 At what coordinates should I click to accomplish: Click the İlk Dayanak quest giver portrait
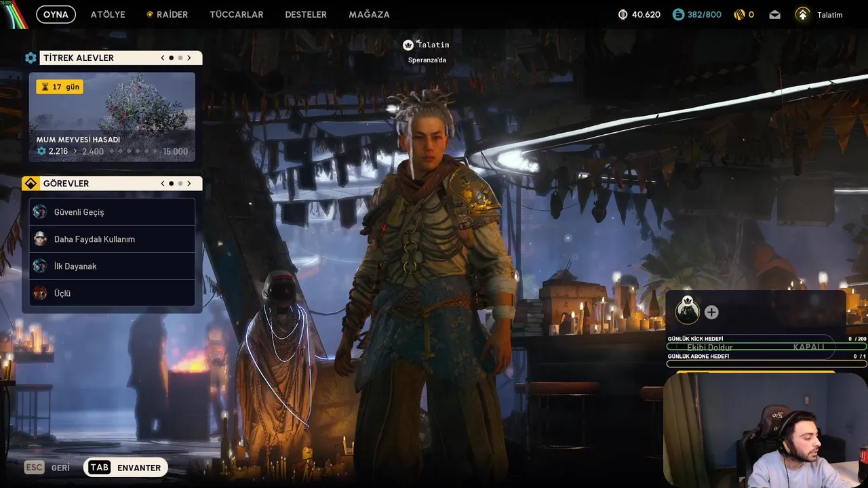click(40, 266)
